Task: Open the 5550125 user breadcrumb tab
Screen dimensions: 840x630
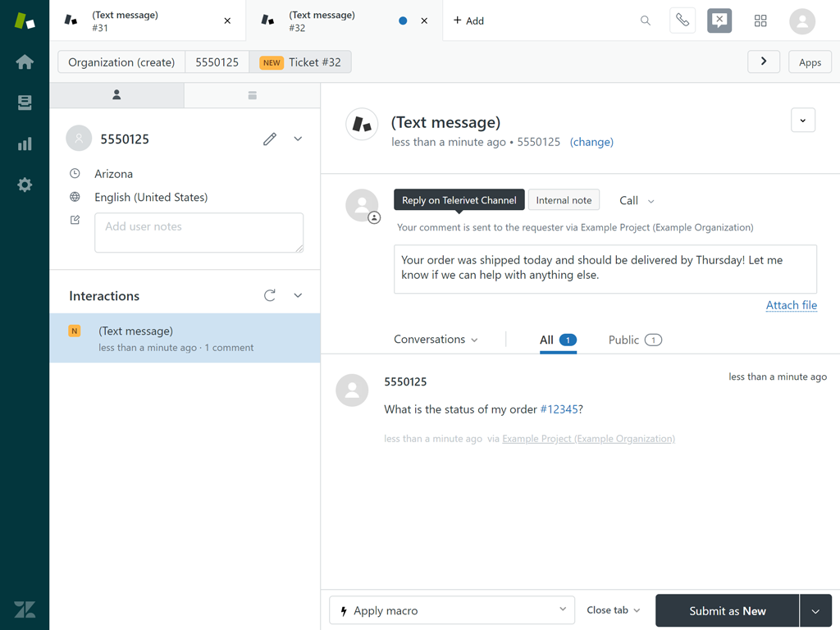Action: pyautogui.click(x=217, y=62)
